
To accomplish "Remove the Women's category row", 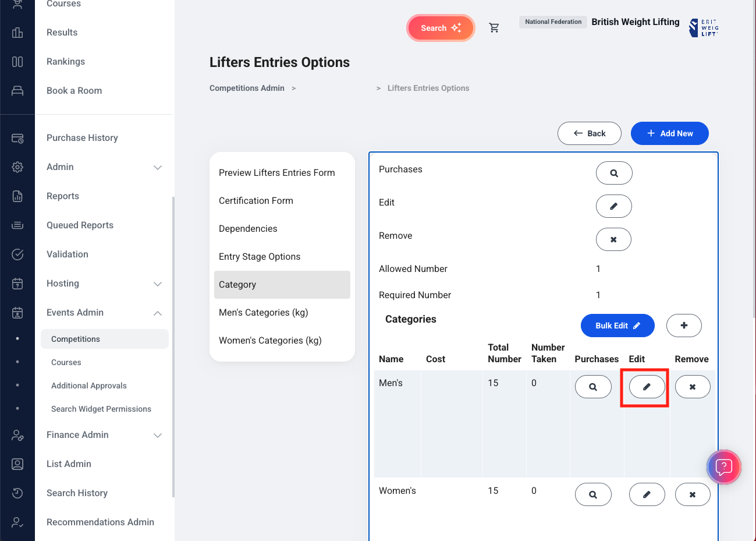I will tap(693, 494).
